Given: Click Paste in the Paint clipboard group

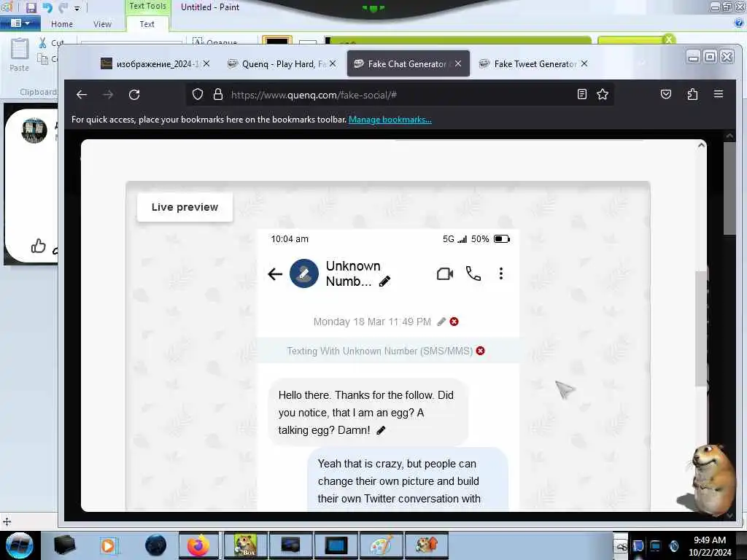Looking at the screenshot, I should click(x=19, y=55).
